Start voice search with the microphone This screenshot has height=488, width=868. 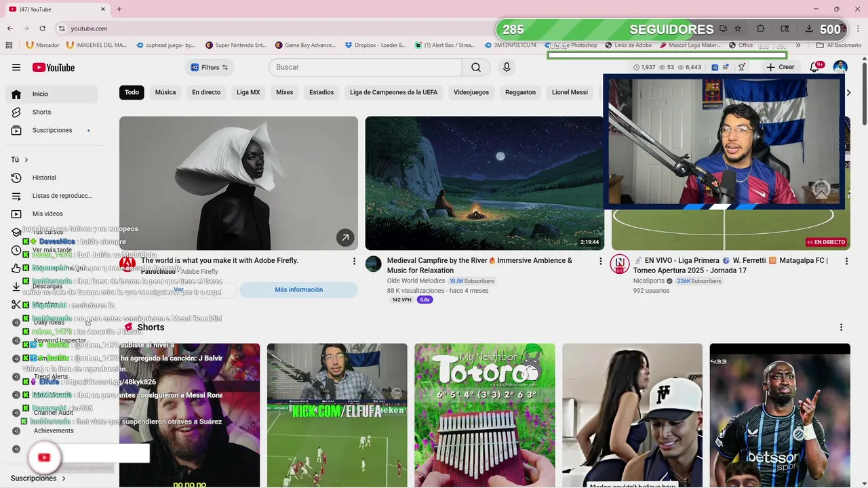tap(507, 67)
